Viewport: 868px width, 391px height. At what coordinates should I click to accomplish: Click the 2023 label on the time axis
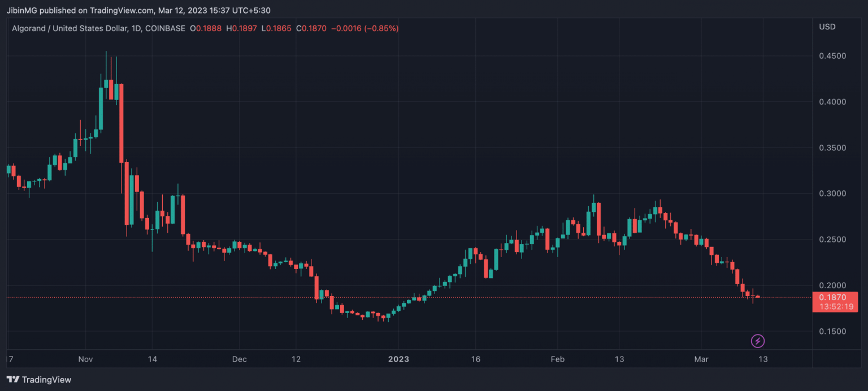pos(398,359)
